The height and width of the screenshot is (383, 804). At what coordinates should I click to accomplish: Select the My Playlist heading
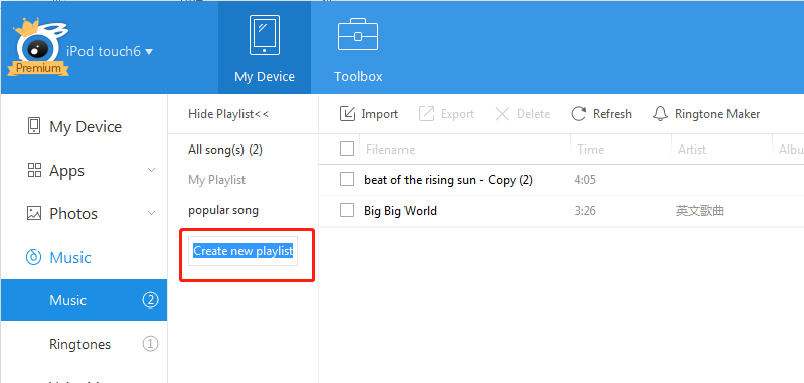pyautogui.click(x=217, y=180)
